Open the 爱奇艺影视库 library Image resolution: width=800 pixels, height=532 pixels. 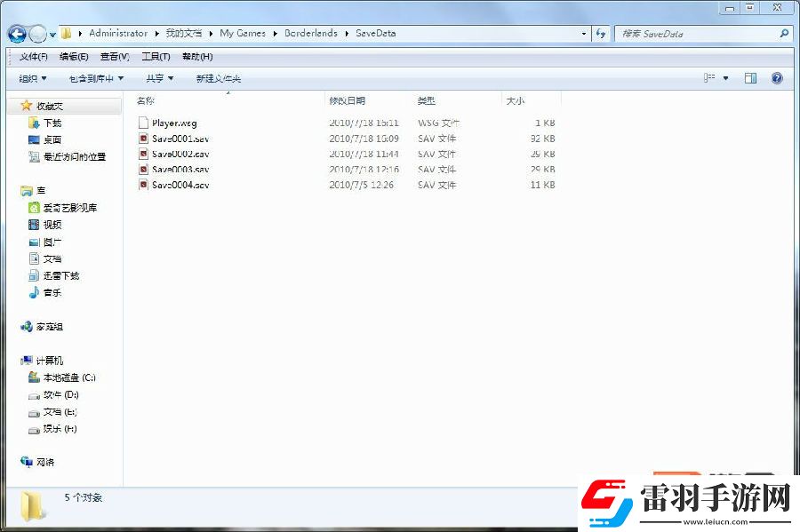tap(69, 208)
